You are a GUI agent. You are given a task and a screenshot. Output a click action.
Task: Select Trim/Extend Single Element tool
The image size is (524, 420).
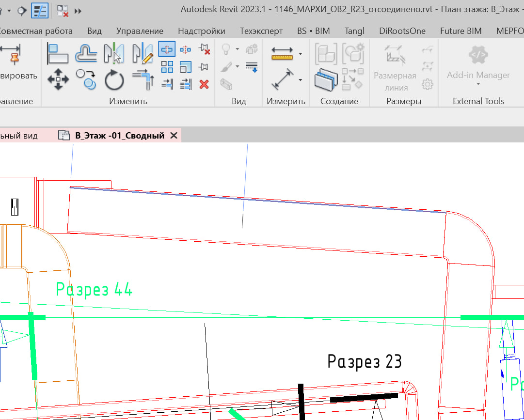(x=167, y=84)
